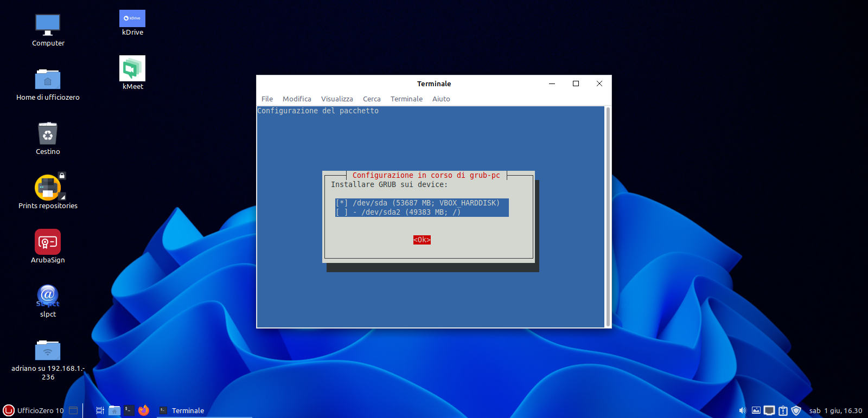Click the shield security tray icon

[796, 410]
